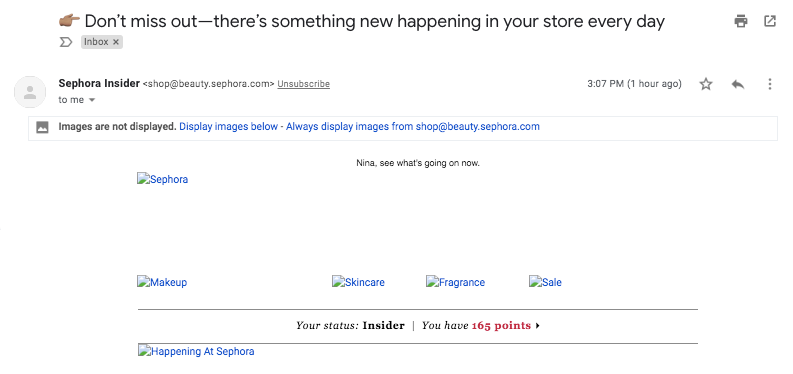The height and width of the screenshot is (374, 793).
Task: Always display images from shop@beauty.sephora.com
Action: tap(413, 126)
